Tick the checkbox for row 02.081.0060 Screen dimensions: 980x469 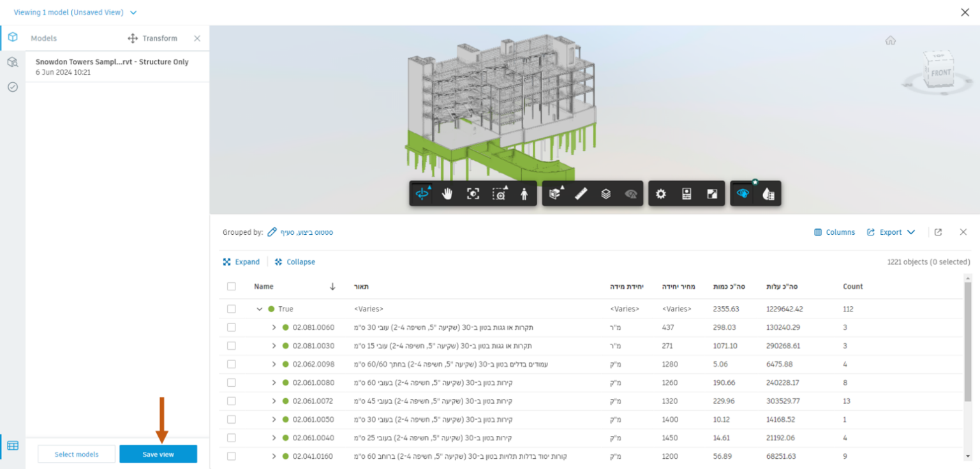(x=231, y=327)
